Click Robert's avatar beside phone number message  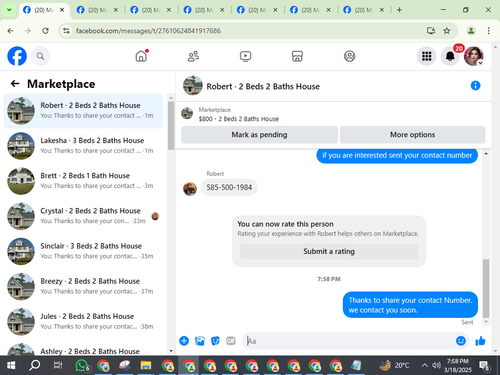pos(190,189)
